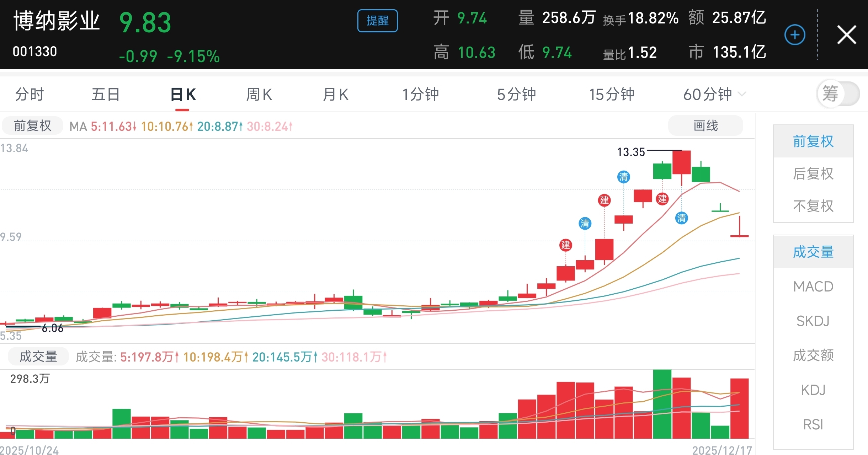Open the 成交量 indicator selector label
This screenshot has width=868, height=455.
click(x=38, y=357)
